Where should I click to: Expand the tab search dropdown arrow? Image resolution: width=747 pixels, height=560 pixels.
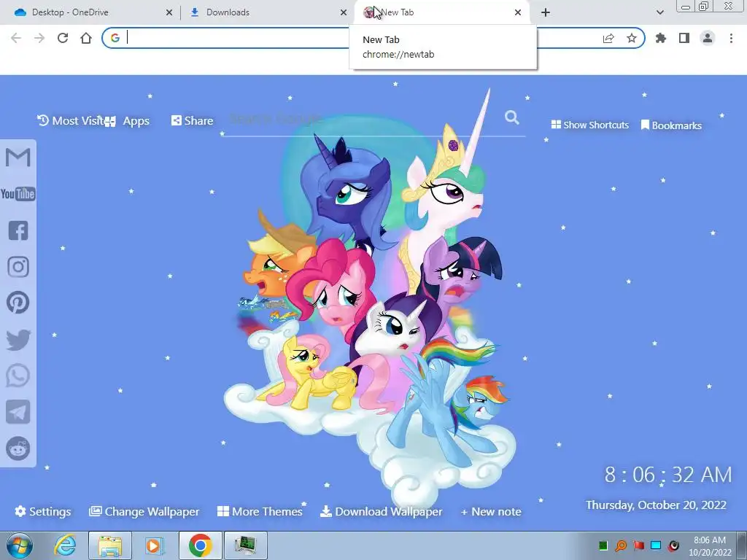pos(659,12)
